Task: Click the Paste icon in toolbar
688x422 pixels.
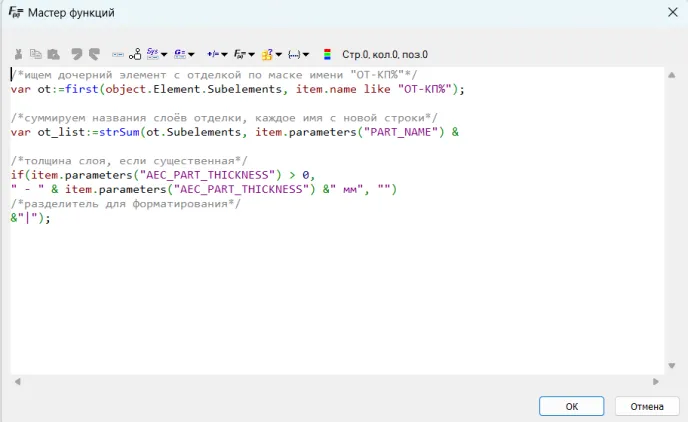Action: tap(53, 54)
